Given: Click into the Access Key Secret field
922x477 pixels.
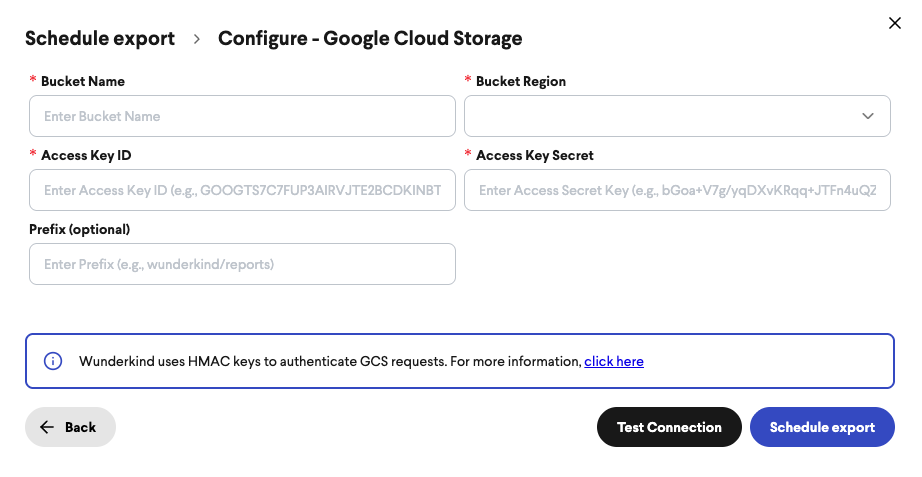Looking at the screenshot, I should pyautogui.click(x=677, y=190).
